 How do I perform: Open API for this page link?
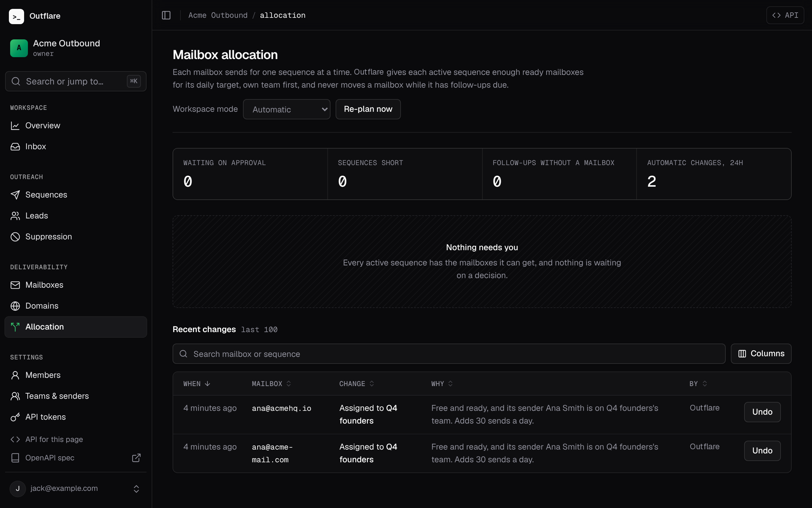pyautogui.click(x=76, y=439)
